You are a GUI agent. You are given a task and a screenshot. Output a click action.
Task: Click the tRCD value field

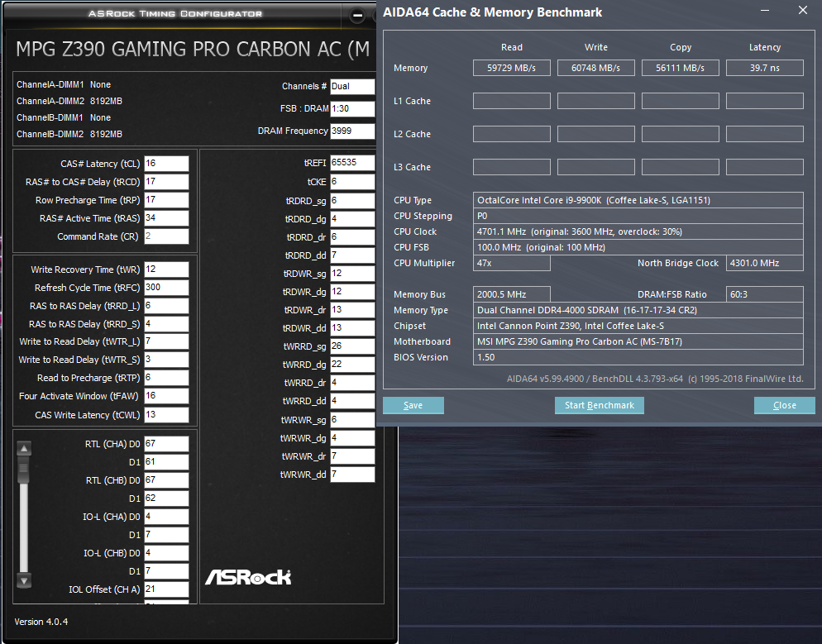tap(166, 182)
